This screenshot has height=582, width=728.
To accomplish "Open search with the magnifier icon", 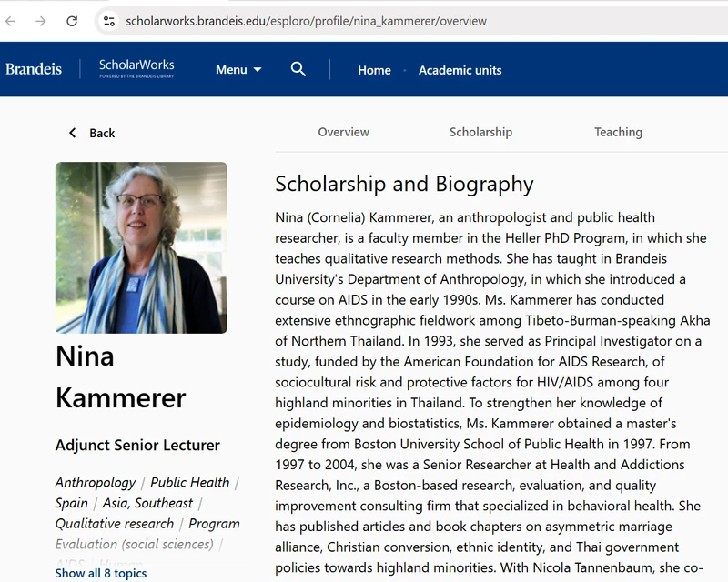I will pyautogui.click(x=298, y=69).
